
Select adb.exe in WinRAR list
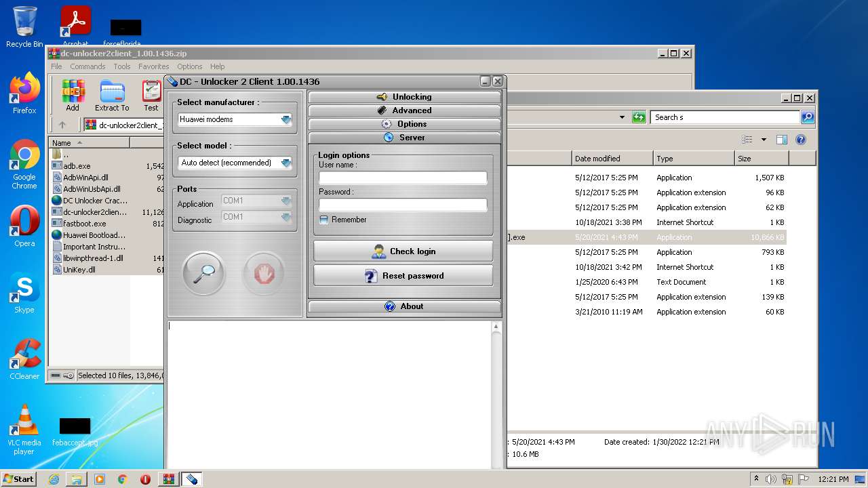pyautogui.click(x=77, y=166)
